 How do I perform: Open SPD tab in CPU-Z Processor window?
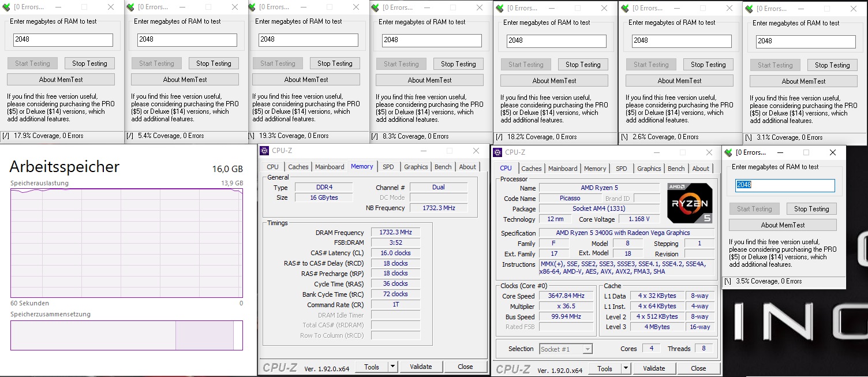pyautogui.click(x=622, y=169)
